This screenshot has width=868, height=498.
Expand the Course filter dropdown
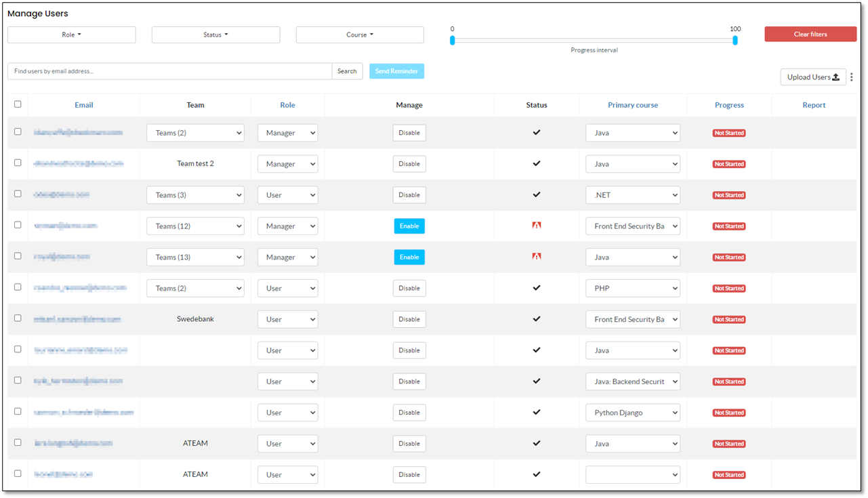pyautogui.click(x=360, y=35)
